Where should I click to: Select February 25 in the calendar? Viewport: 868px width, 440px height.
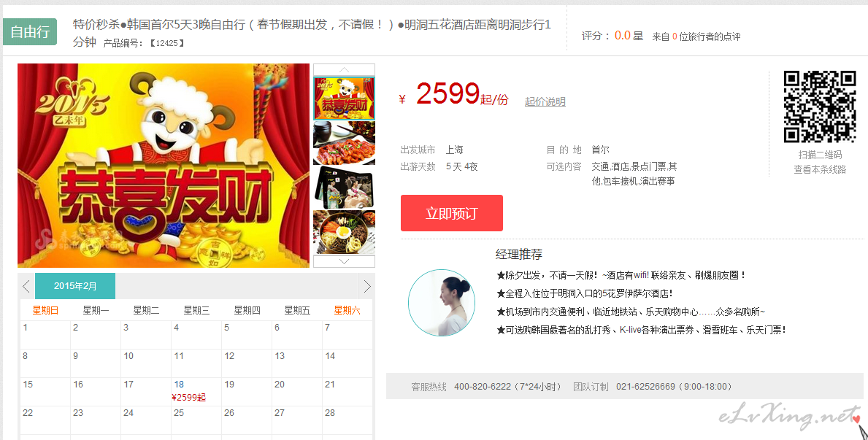pyautogui.click(x=196, y=420)
